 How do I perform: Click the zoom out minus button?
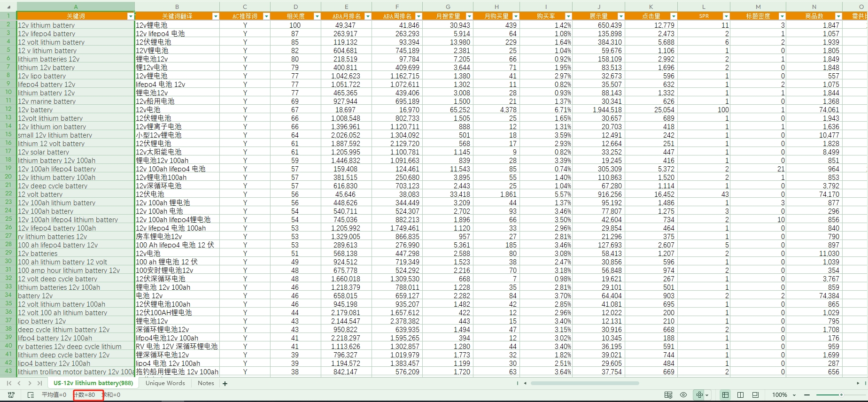tap(807, 395)
